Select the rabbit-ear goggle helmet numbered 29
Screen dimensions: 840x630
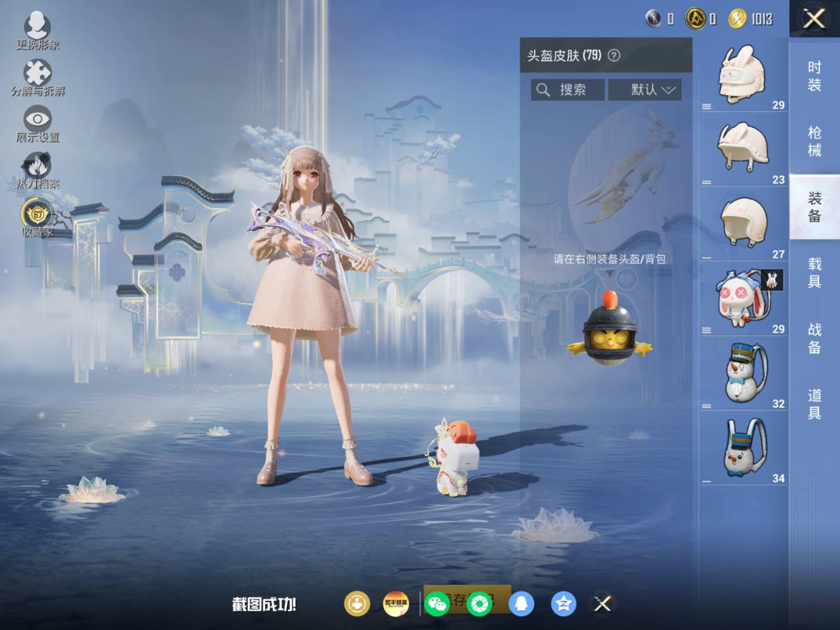click(744, 75)
